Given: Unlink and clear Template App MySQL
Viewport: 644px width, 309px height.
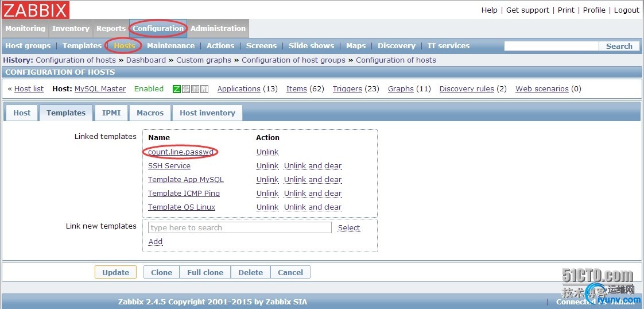Looking at the screenshot, I should click(313, 180).
